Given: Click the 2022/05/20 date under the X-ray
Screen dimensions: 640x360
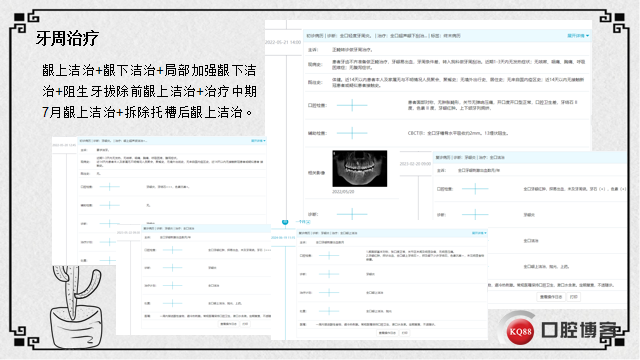Looking at the screenshot, I should [x=343, y=191].
